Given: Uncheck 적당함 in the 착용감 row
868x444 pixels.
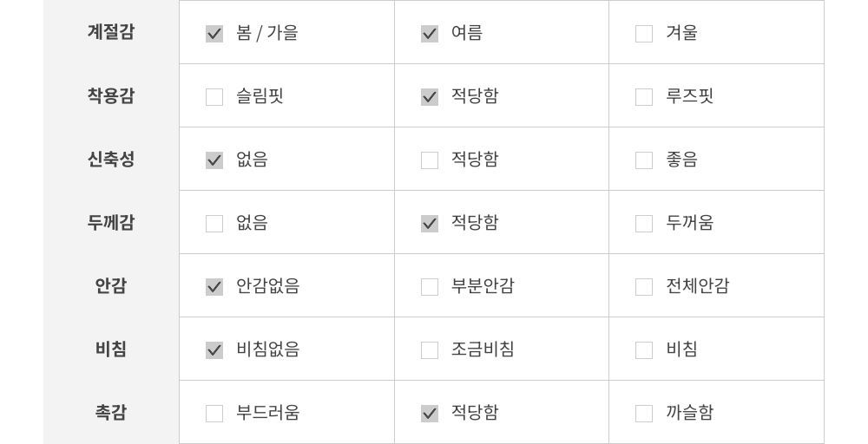Looking at the screenshot, I should pos(430,97).
